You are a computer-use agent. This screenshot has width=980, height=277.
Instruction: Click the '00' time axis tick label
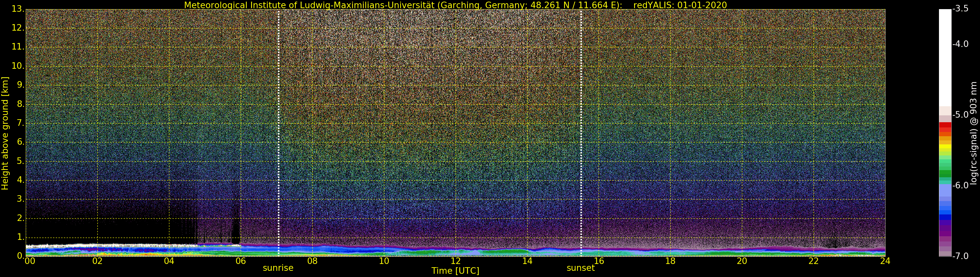(30, 261)
